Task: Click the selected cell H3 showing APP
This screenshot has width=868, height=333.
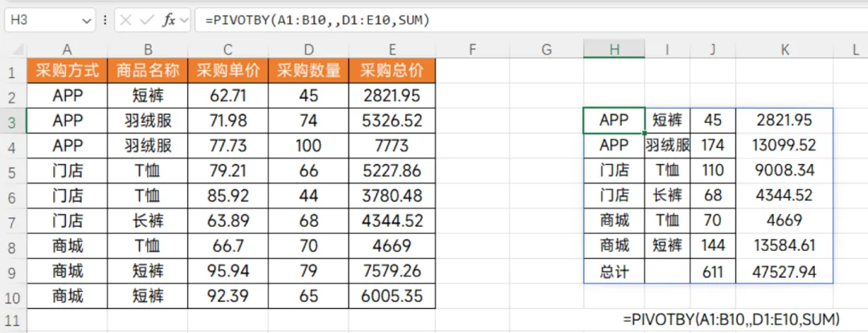Action: (614, 121)
